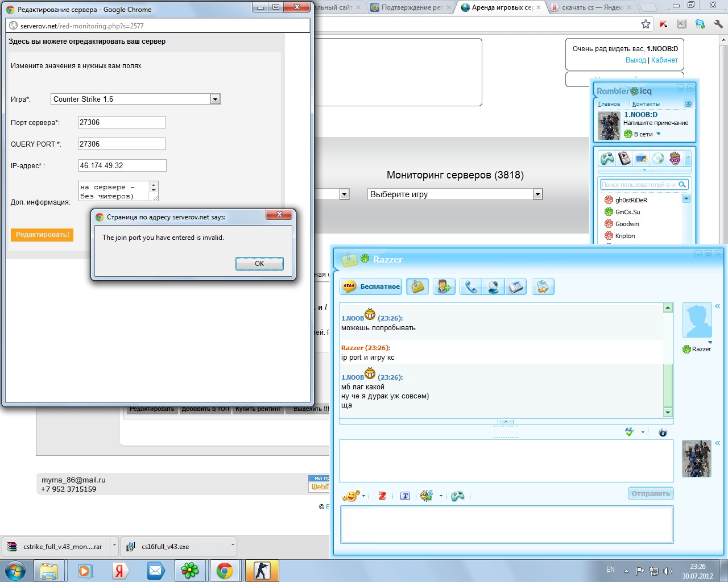728x582 pixels.
Task: Select contact Goodwin in ICQ list
Action: tap(627, 224)
